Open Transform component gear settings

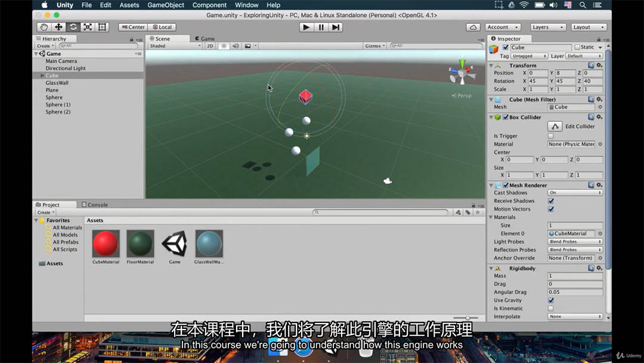pyautogui.click(x=599, y=65)
